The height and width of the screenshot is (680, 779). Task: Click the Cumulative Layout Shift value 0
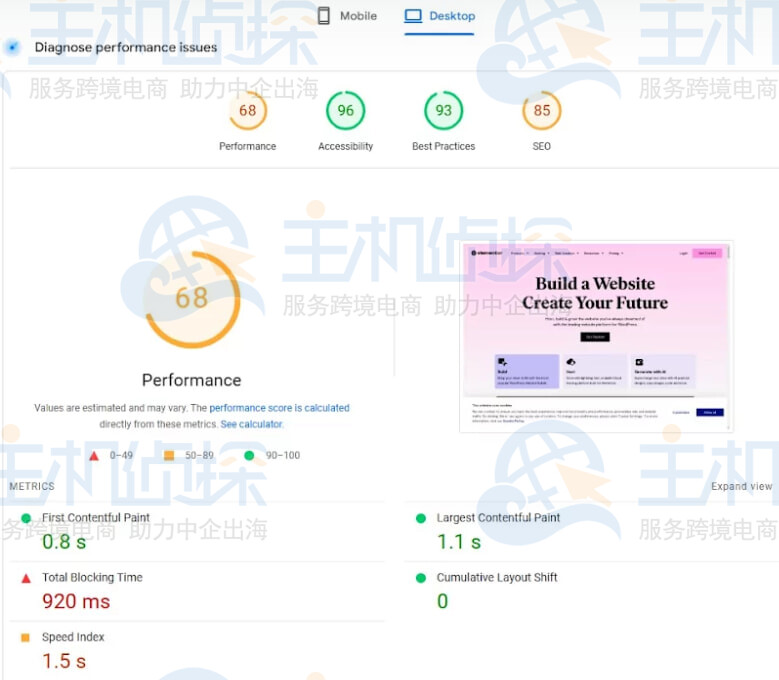point(443,602)
